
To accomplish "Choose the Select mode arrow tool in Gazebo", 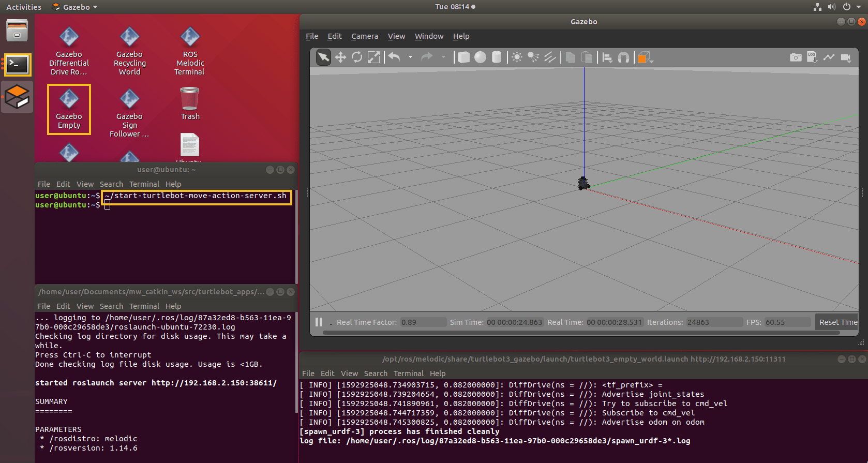I will [323, 57].
